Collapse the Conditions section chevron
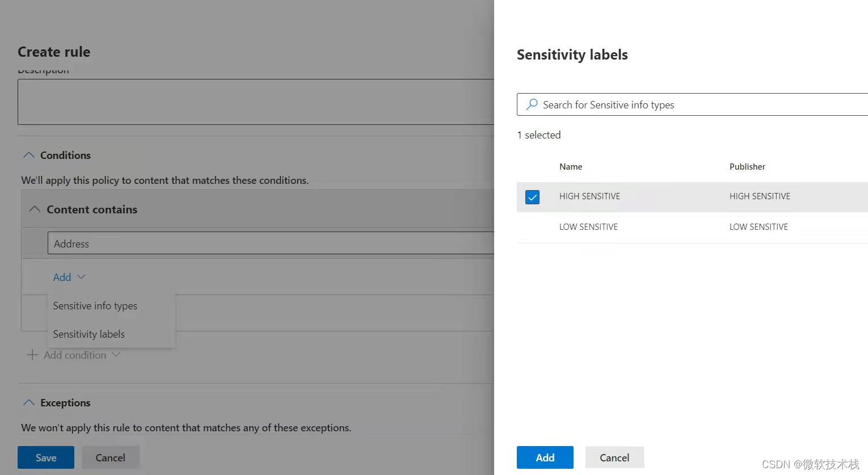Viewport: 868px width, 475px height. point(28,155)
